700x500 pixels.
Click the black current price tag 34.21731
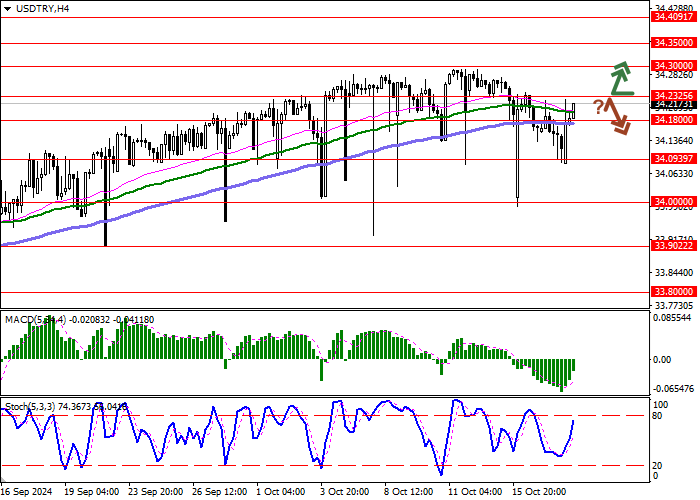673,104
